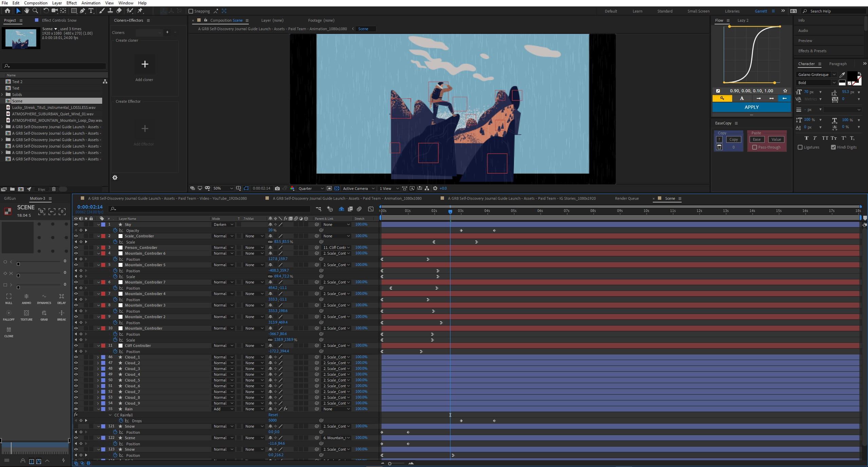Screen dimensions: 868x467
Task: Open Cloners+Effectors settings gear
Action: 115,177
